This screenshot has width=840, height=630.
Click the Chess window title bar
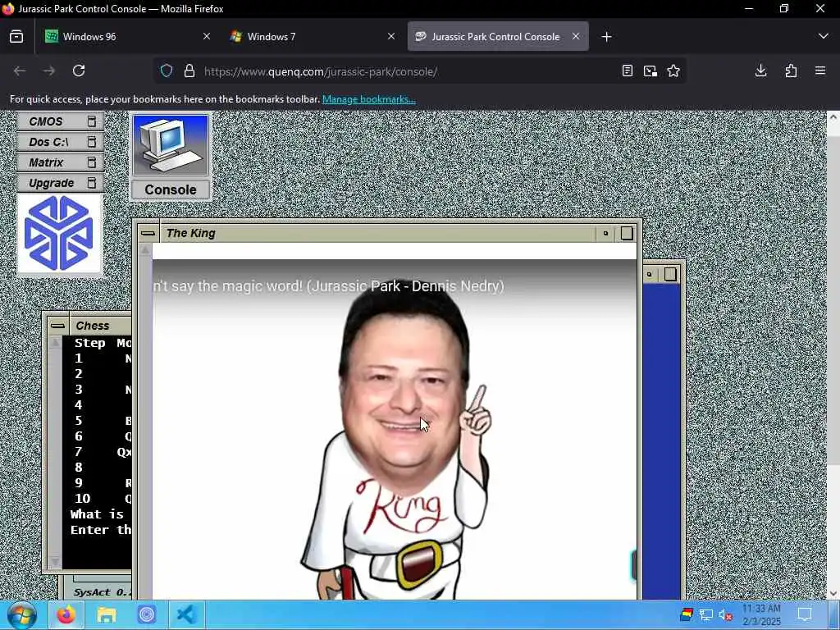[101, 326]
